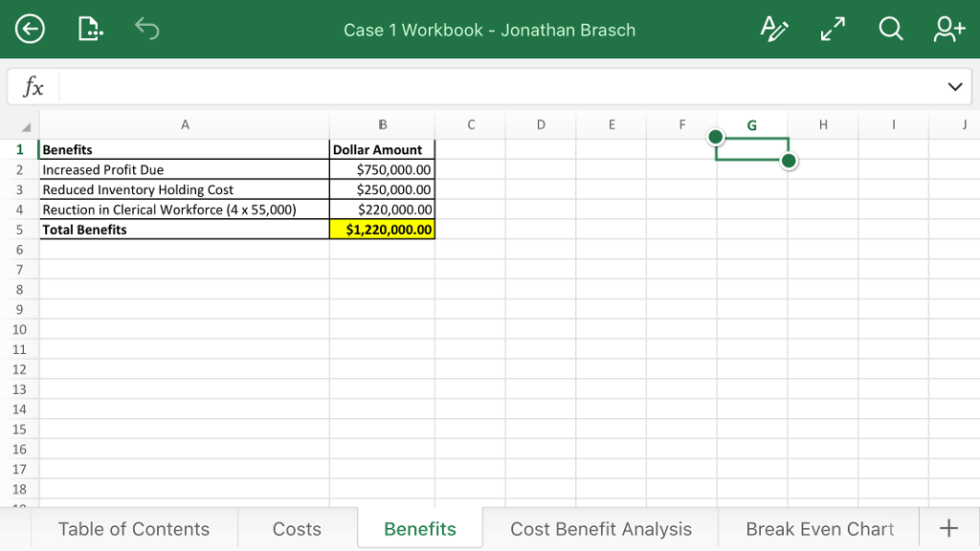
Task: Switch to the Costs sheet tab
Action: click(x=297, y=528)
